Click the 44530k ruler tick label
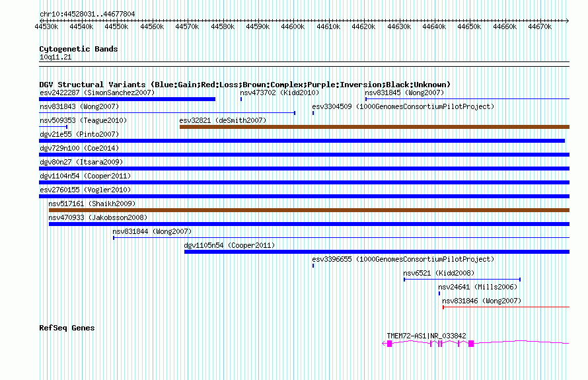The height and width of the screenshot is (380, 588). point(46,26)
